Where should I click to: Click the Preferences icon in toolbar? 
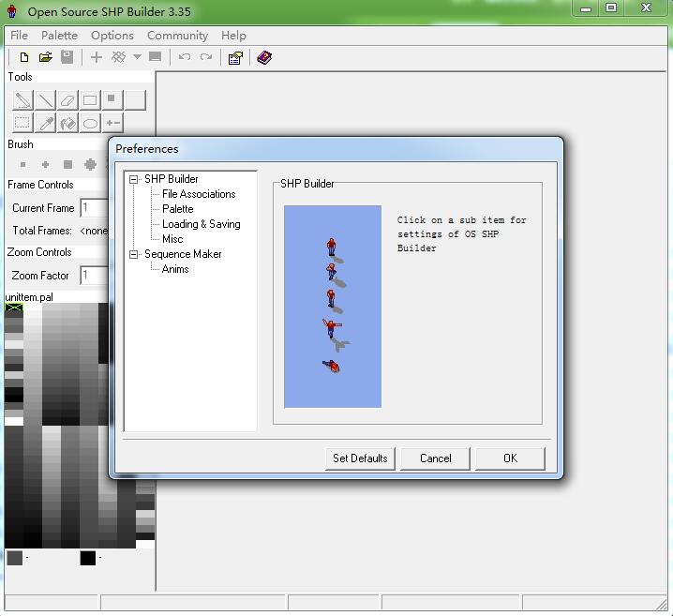click(235, 57)
